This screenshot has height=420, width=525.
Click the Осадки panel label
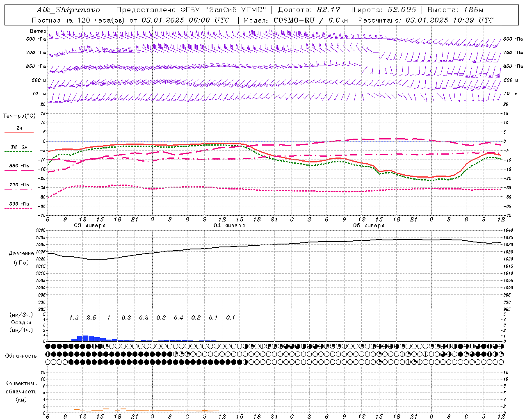21,322
